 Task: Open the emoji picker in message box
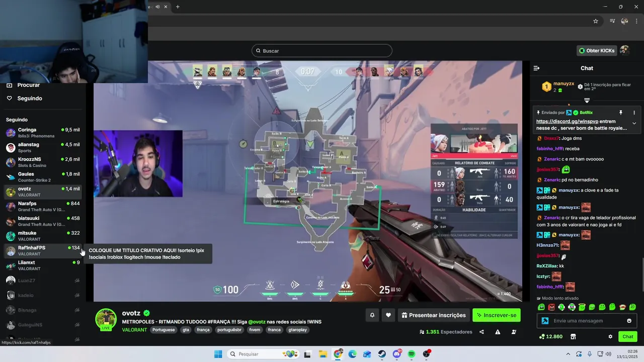629,321
